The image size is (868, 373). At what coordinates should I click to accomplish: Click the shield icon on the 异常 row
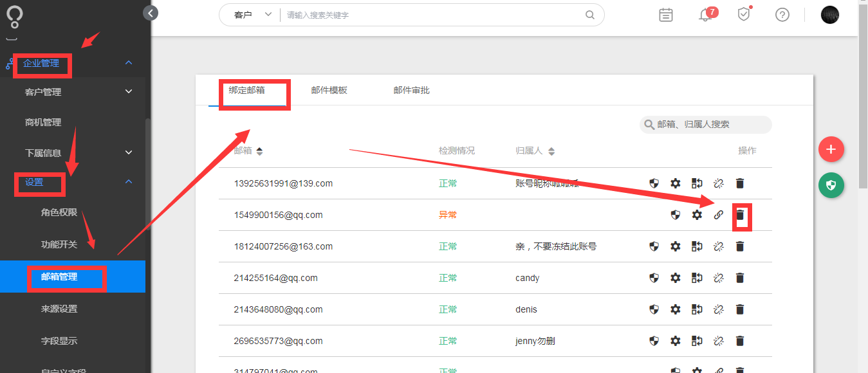675,215
